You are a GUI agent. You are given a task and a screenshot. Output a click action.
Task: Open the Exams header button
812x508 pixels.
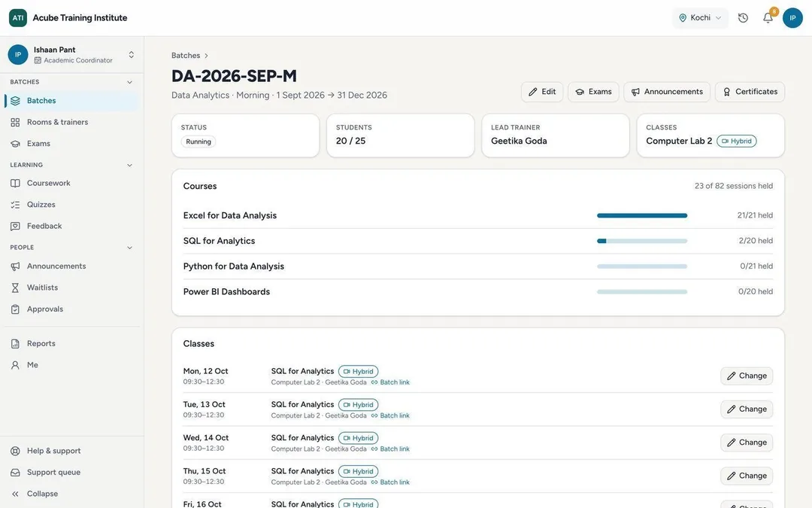[593, 92]
